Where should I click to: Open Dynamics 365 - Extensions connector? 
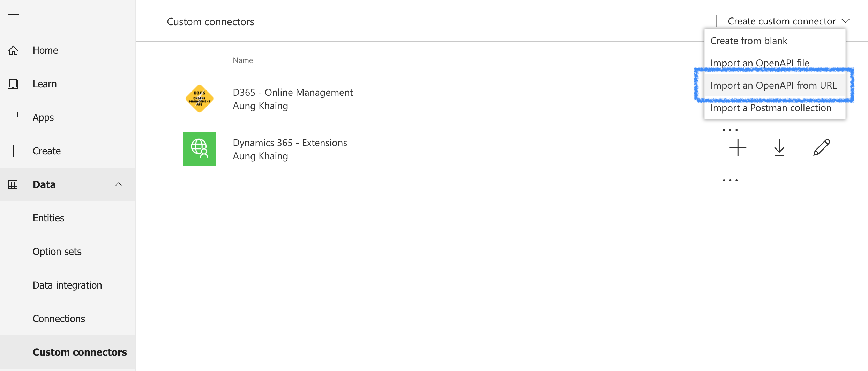pos(290,143)
